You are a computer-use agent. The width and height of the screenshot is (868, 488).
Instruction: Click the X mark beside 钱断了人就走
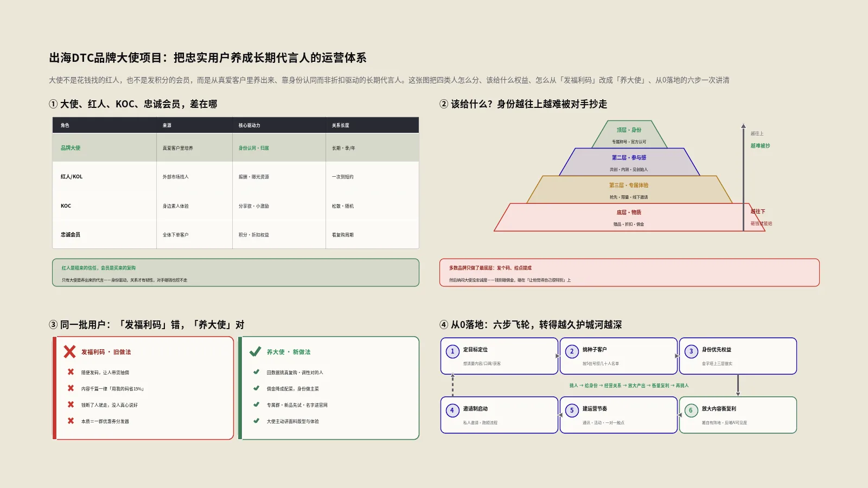tap(71, 404)
